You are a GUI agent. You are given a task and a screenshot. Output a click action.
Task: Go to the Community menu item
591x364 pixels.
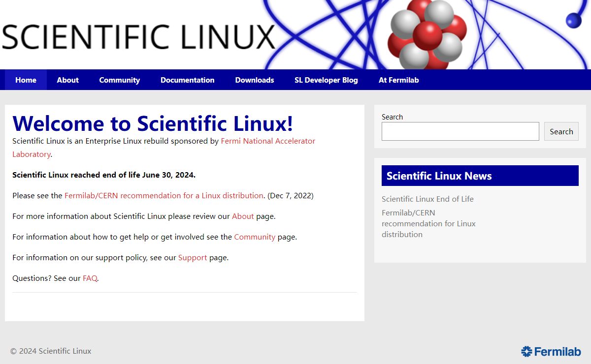119,80
